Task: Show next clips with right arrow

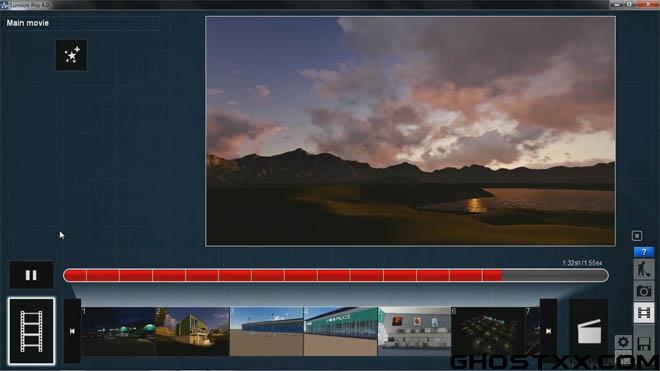Action: pyautogui.click(x=548, y=331)
